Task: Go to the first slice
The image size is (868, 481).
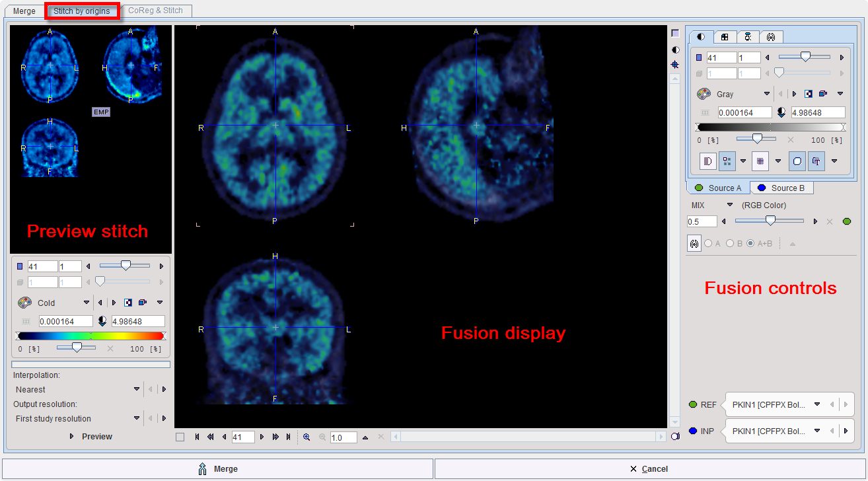Action: (x=197, y=437)
